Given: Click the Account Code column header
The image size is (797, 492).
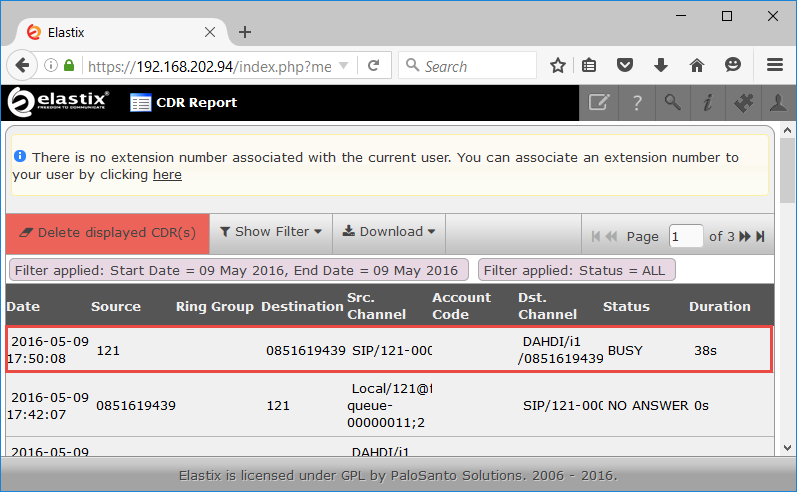Looking at the screenshot, I should (x=462, y=306).
